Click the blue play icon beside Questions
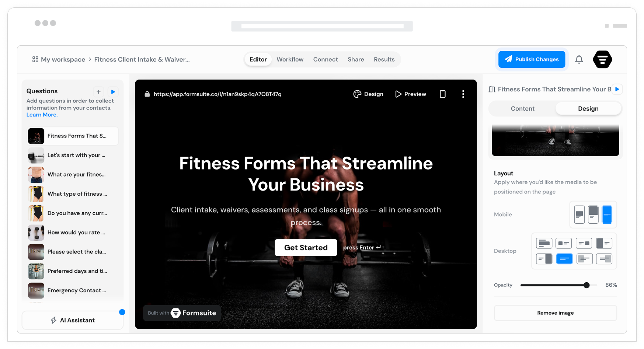644x349 pixels. pos(113,92)
